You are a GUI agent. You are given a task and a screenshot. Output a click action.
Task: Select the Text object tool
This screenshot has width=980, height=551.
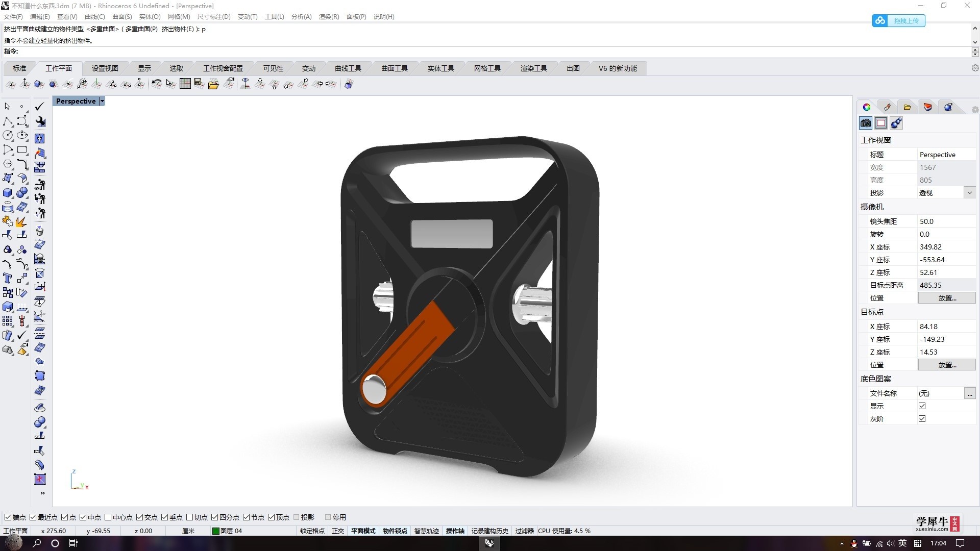click(x=8, y=278)
